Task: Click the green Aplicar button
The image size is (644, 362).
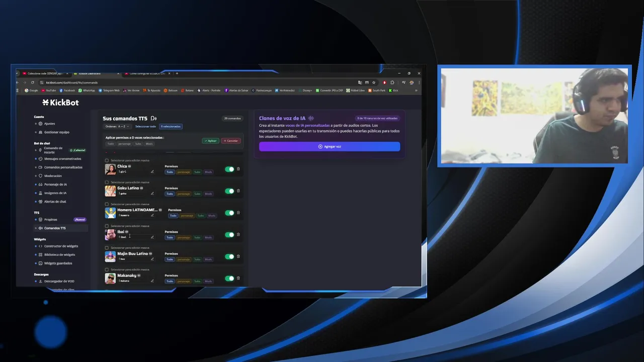Action: (x=211, y=141)
